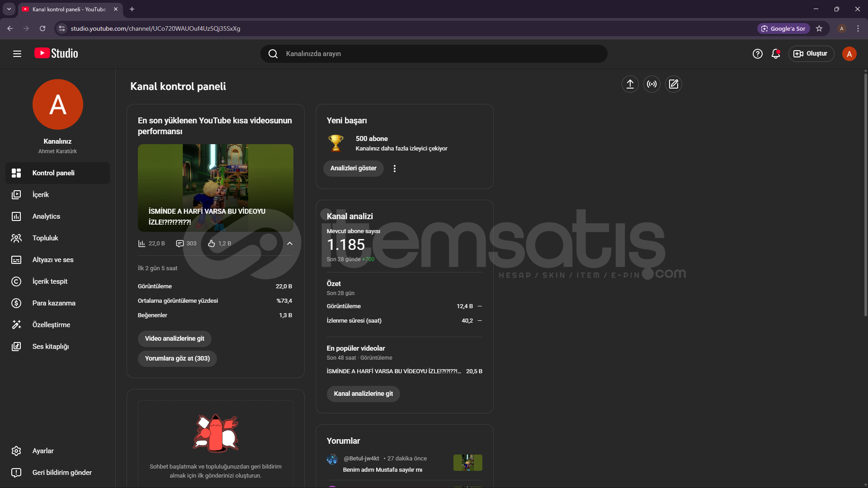
Task: Open İçerik tespit sidebar item
Action: (50, 282)
